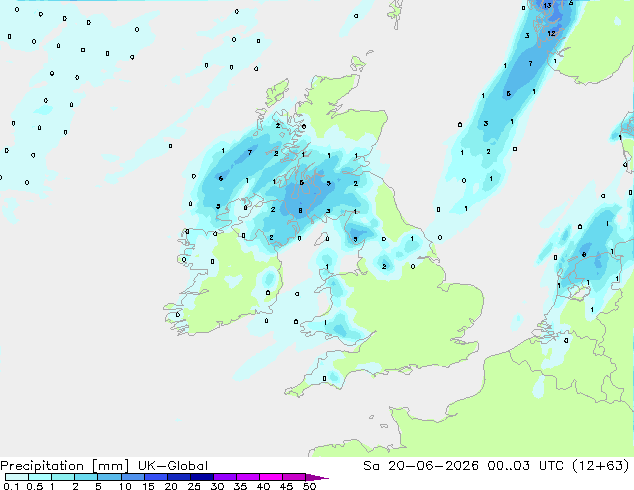Click the 20 to 25 mm legend swatch
The width and height of the screenshot is (634, 490).
pyautogui.click(x=178, y=477)
